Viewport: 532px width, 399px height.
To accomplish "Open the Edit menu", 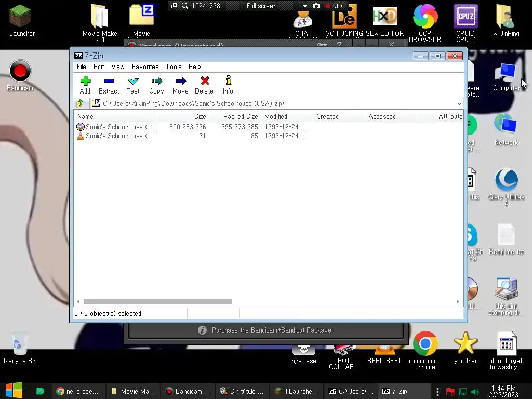I will pos(99,67).
